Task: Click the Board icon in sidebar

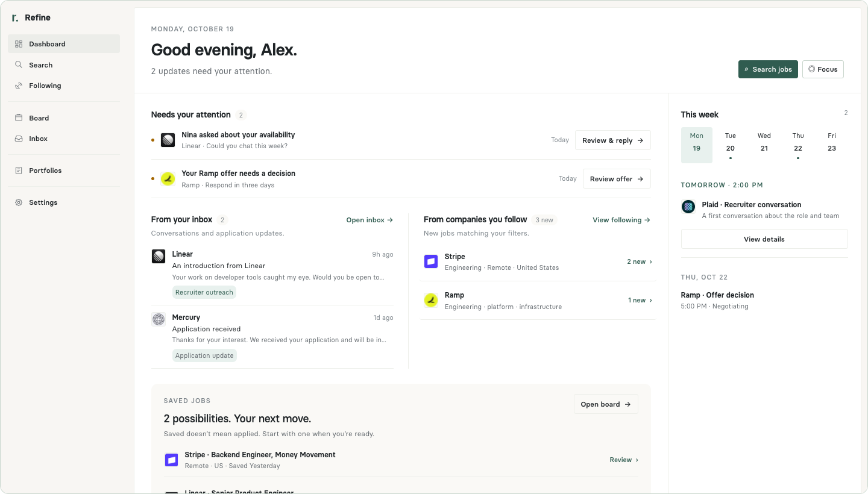Action: coord(19,118)
